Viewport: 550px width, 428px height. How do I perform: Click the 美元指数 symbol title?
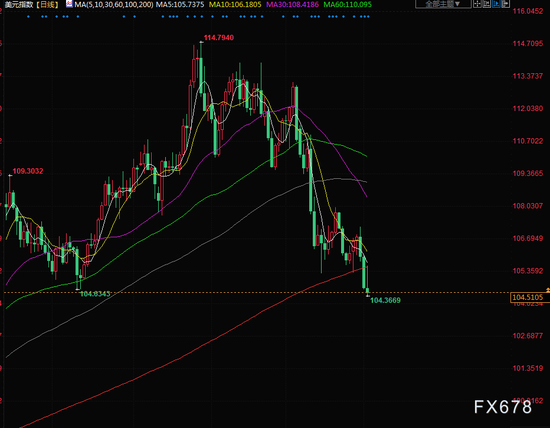[18, 5]
